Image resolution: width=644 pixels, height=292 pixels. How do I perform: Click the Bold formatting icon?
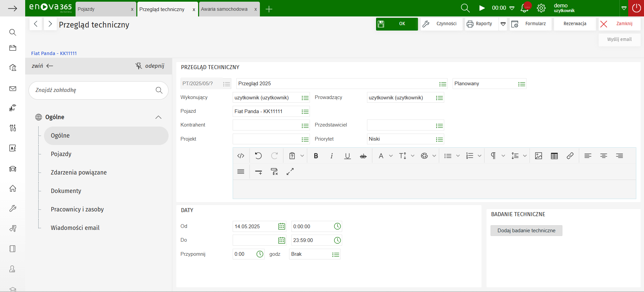pyautogui.click(x=316, y=156)
